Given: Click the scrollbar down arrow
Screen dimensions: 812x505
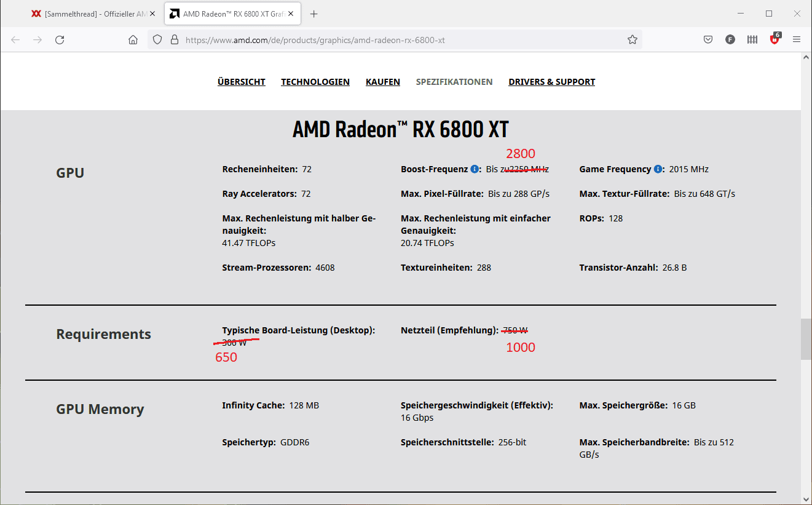Looking at the screenshot, I should pos(806,499).
